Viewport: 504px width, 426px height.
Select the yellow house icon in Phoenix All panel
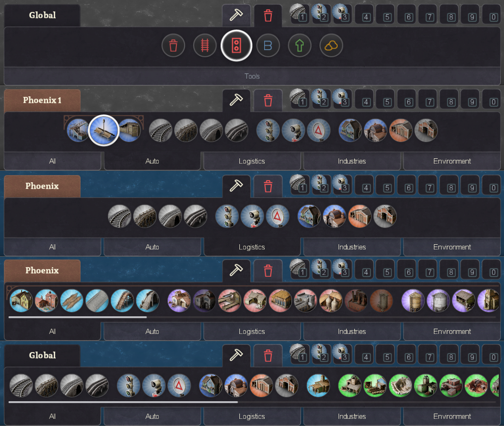click(x=21, y=301)
